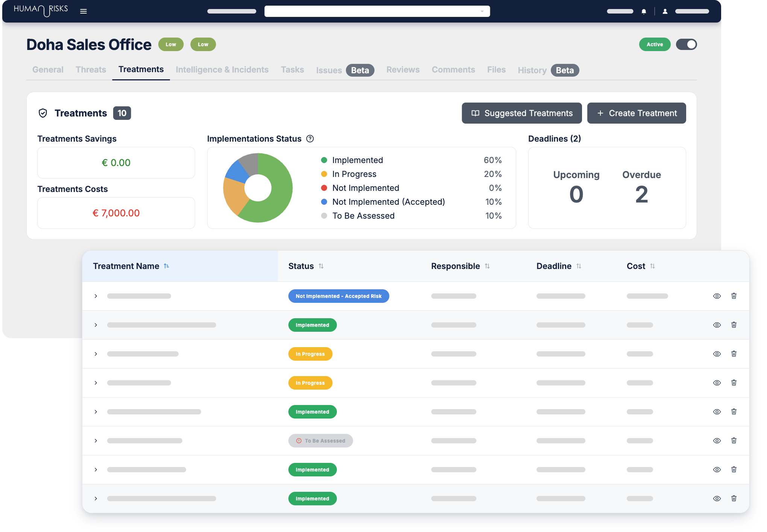Toggle the Active switch for Doha Sales Office
This screenshot has height=532, width=767.
pyautogui.click(x=686, y=44)
